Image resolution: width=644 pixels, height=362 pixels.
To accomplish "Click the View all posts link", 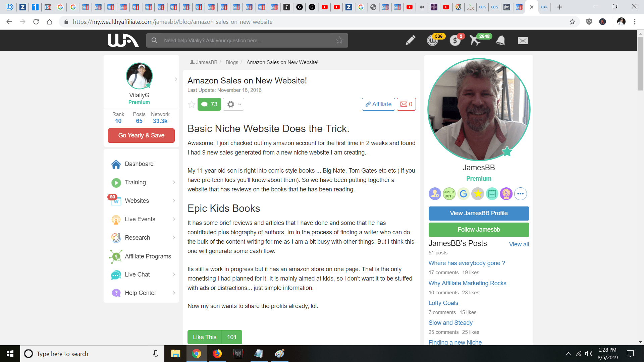I will (x=519, y=244).
